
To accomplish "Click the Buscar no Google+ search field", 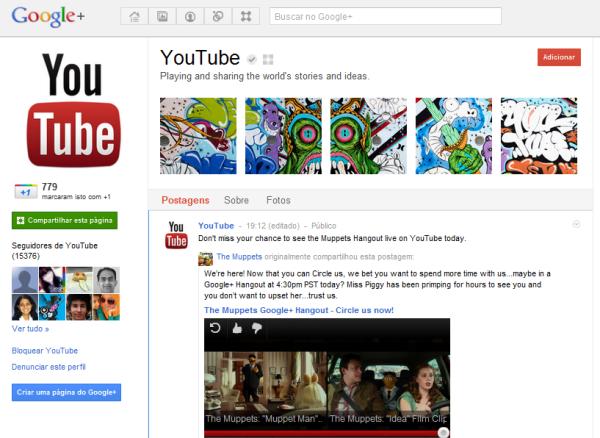I will pos(385,16).
